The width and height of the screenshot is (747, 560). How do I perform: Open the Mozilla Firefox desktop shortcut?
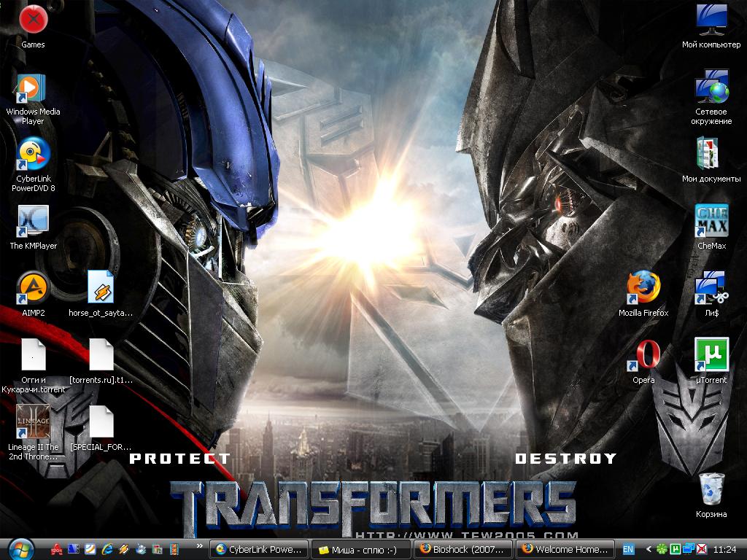coord(643,288)
